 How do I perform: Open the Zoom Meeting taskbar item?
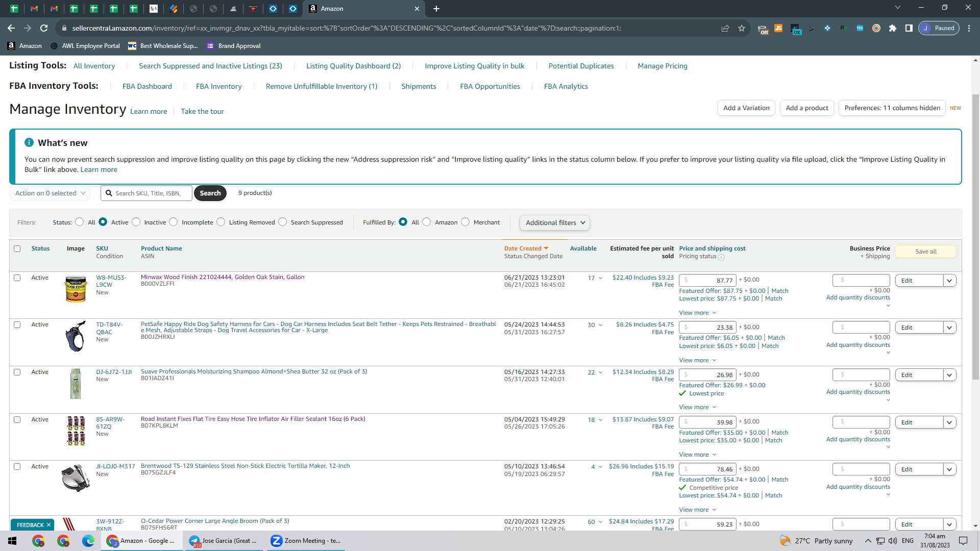click(x=306, y=541)
